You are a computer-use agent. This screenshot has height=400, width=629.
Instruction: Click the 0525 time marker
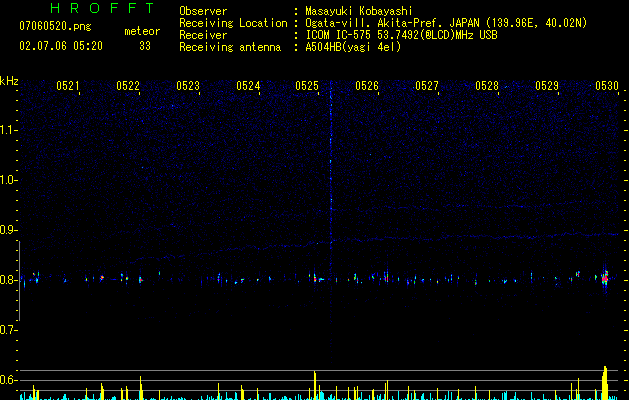(306, 86)
